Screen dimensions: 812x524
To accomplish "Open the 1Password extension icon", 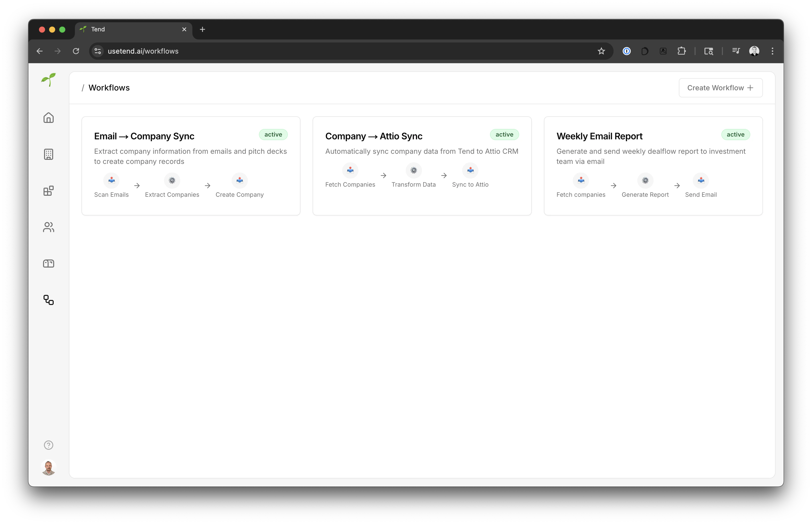I will tap(626, 51).
